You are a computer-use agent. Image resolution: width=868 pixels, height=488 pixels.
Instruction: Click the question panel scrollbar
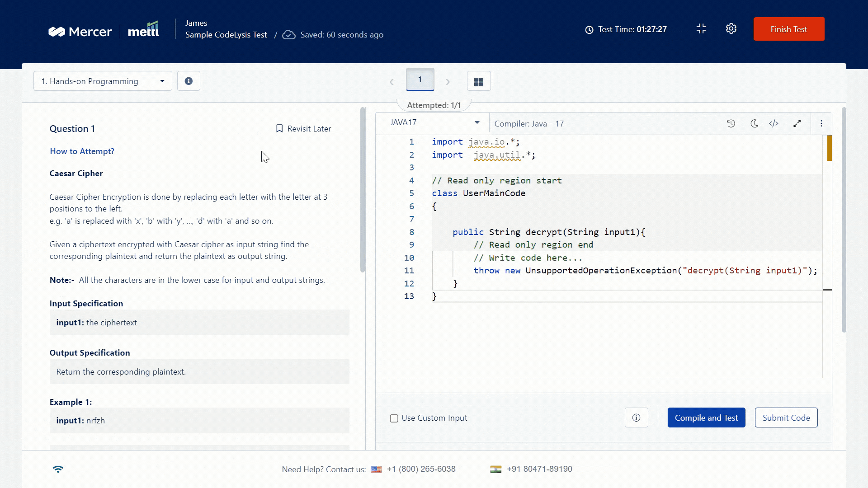click(x=362, y=190)
